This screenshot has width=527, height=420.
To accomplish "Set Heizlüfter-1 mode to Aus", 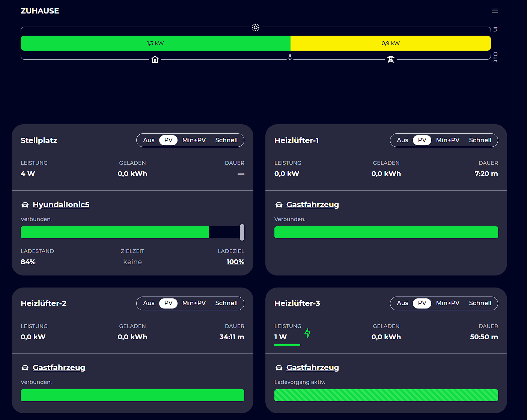I will [402, 140].
